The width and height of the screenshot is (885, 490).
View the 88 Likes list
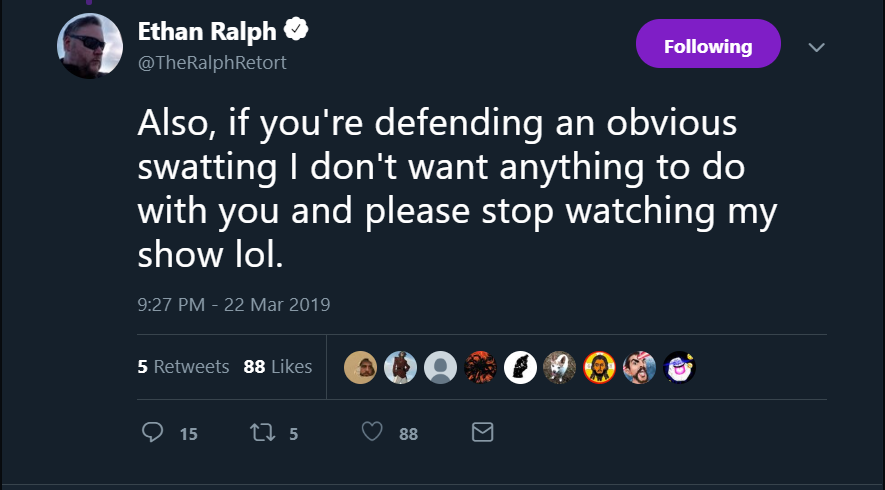pos(278,367)
